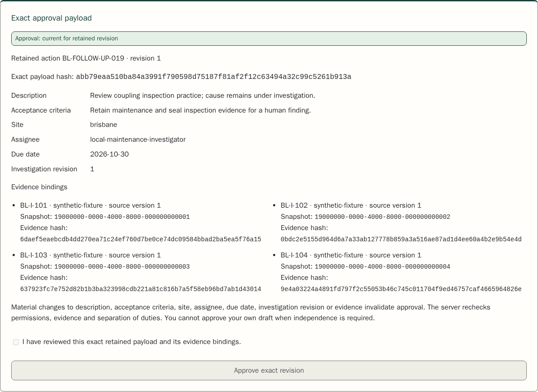Click the Acceptance criteria value text
The width and height of the screenshot is (538, 392).
[200, 110]
